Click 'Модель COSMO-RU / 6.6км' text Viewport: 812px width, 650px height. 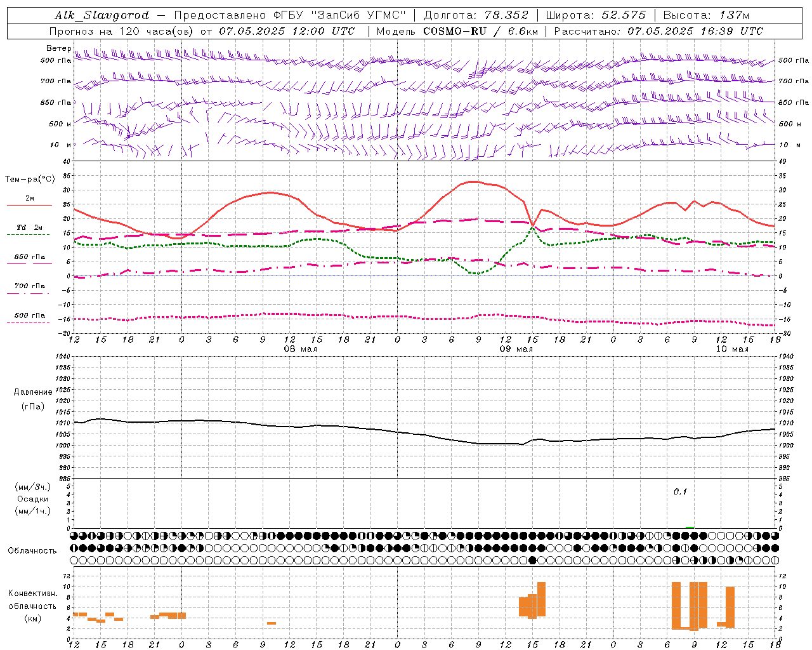pyautogui.click(x=457, y=31)
